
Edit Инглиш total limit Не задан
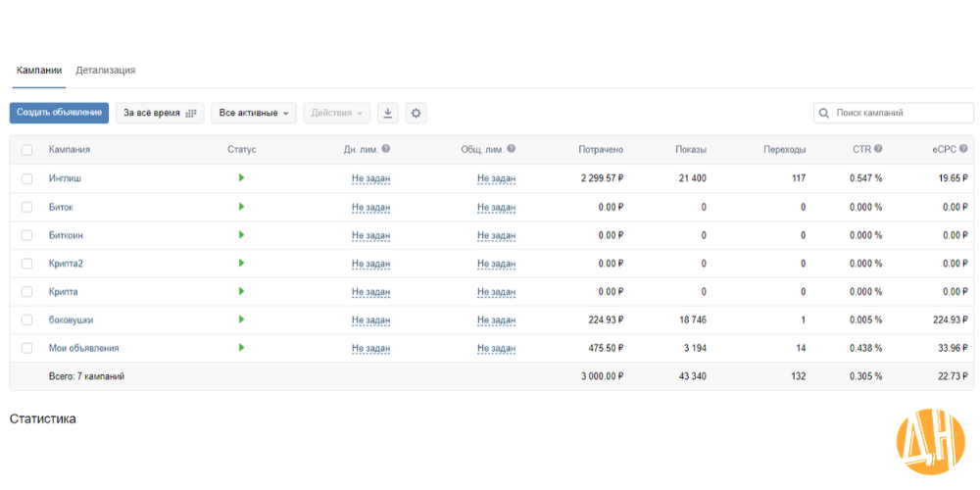[x=496, y=178]
